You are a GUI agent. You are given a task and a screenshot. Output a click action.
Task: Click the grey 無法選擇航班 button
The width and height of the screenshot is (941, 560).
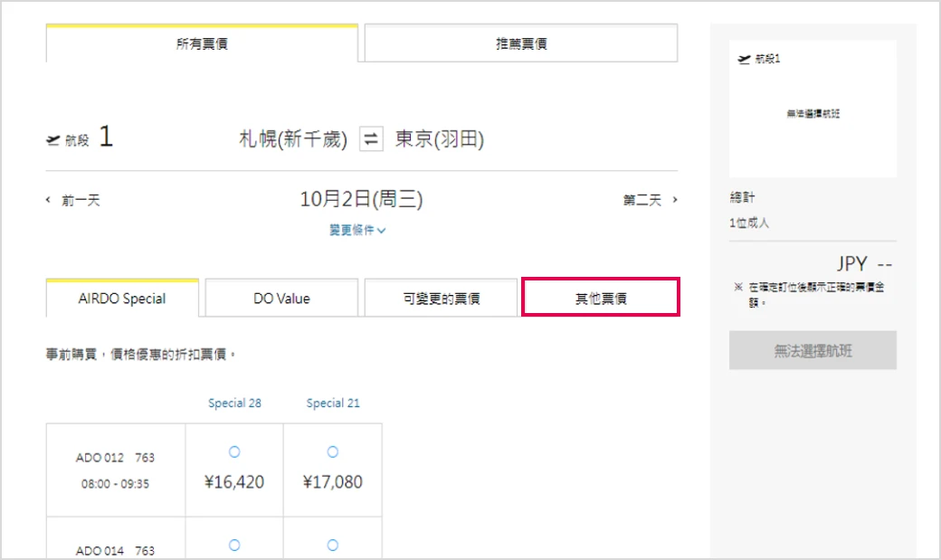pos(813,350)
